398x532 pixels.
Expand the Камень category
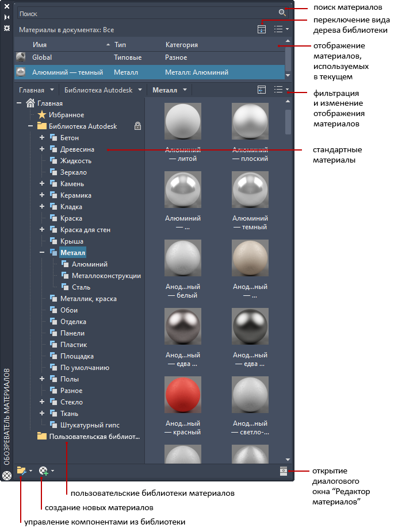pos(42,183)
